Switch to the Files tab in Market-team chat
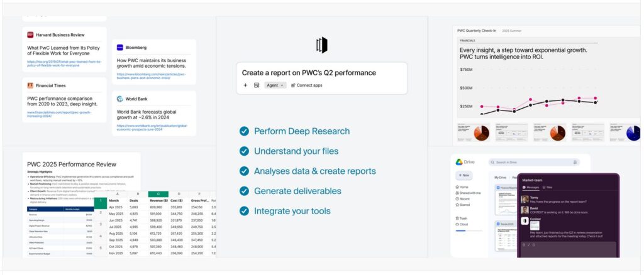Viewport: 644px width, 275px height. [548, 187]
